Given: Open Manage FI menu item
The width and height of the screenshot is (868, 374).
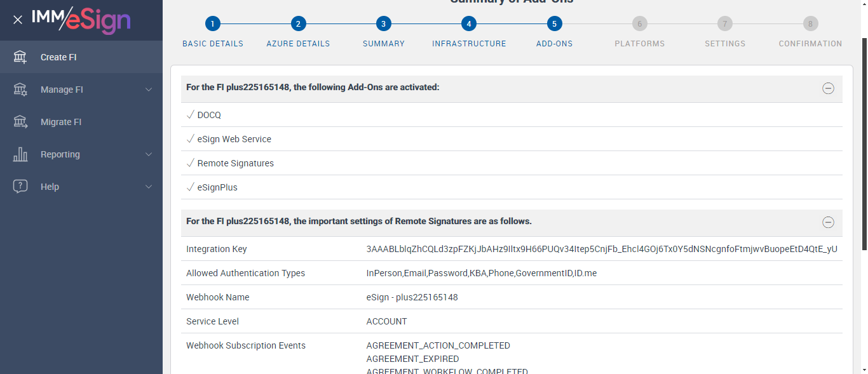Looking at the screenshot, I should pyautogui.click(x=81, y=90).
